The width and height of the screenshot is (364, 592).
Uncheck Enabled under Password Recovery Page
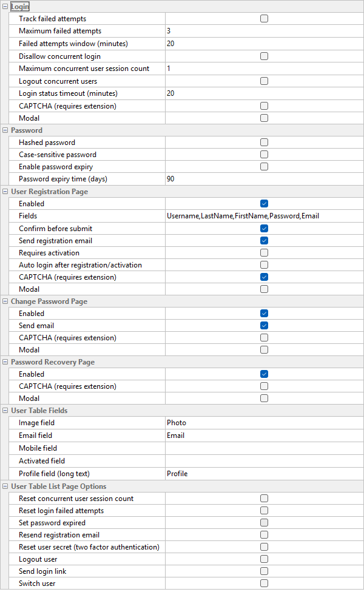tap(264, 374)
